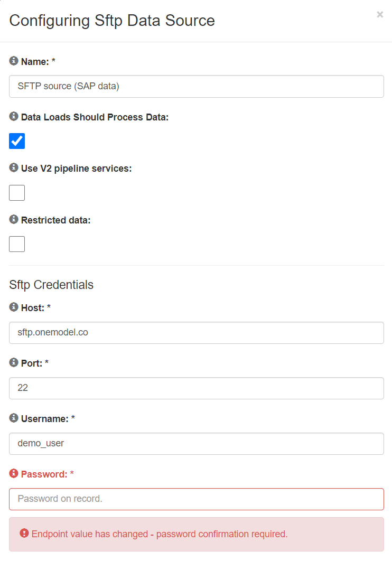Click the Password on record input field
Viewport: 392px width, 561px height.
[197, 499]
